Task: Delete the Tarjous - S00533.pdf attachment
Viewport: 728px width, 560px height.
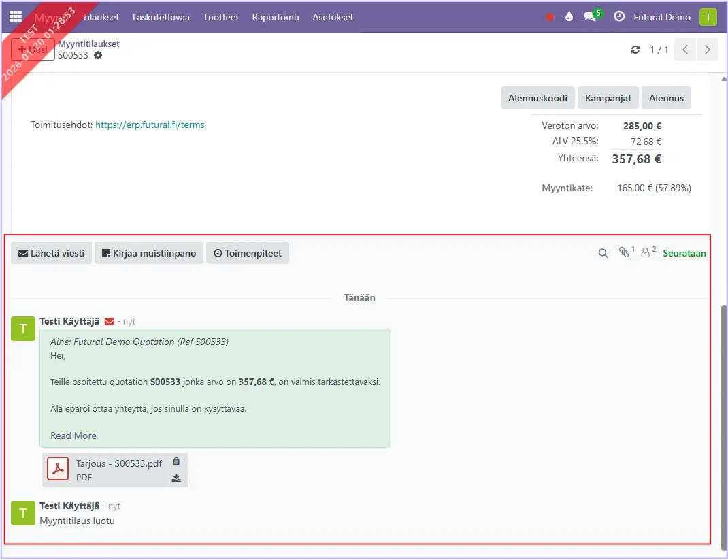Action: (176, 461)
